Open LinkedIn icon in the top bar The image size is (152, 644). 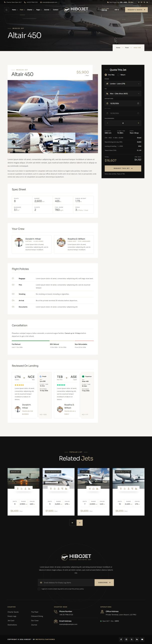[147, 2]
